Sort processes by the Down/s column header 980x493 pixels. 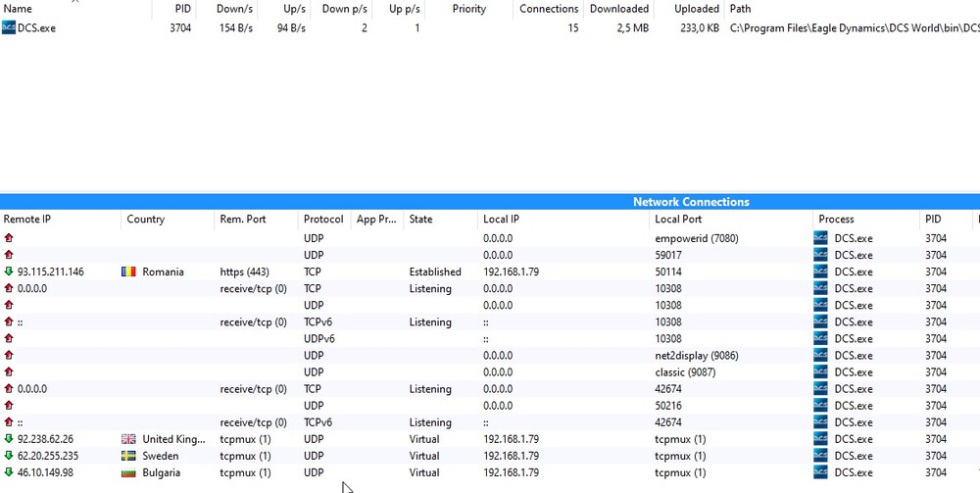click(x=234, y=9)
